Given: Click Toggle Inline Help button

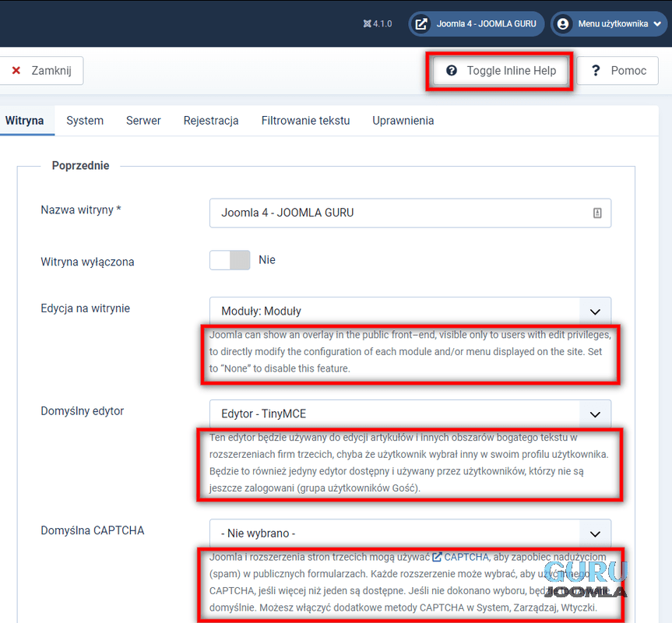Looking at the screenshot, I should pos(501,71).
